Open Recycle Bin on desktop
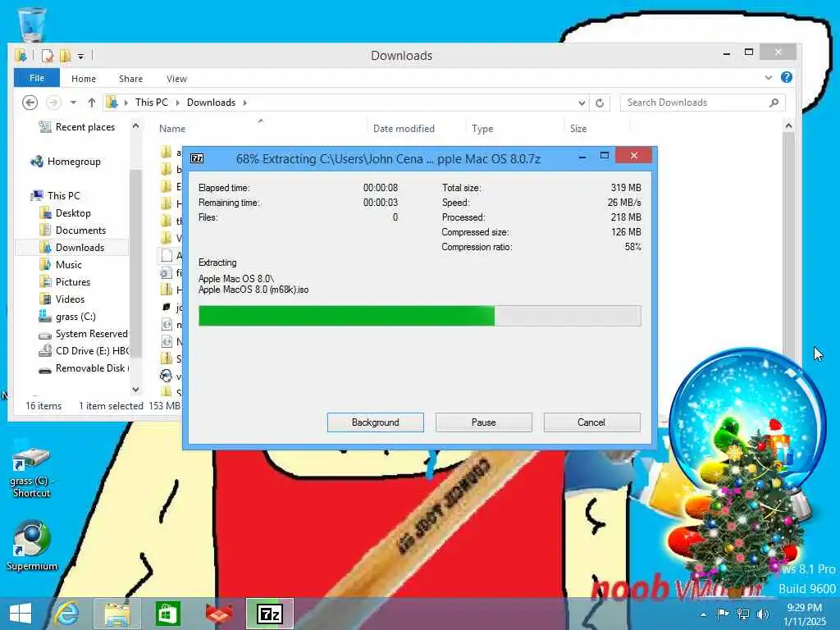This screenshot has width=840, height=630. pyautogui.click(x=32, y=24)
